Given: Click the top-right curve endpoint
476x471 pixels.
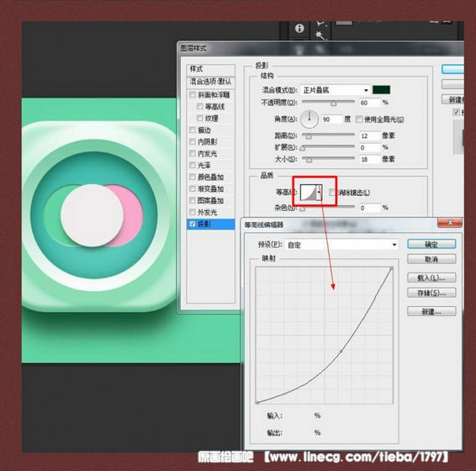Looking at the screenshot, I should click(391, 268).
